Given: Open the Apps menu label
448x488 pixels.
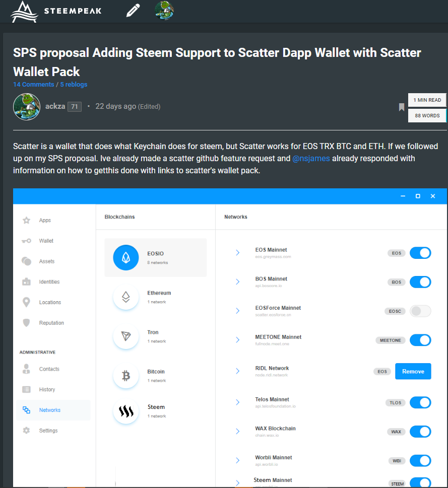Looking at the screenshot, I should pyautogui.click(x=45, y=221).
